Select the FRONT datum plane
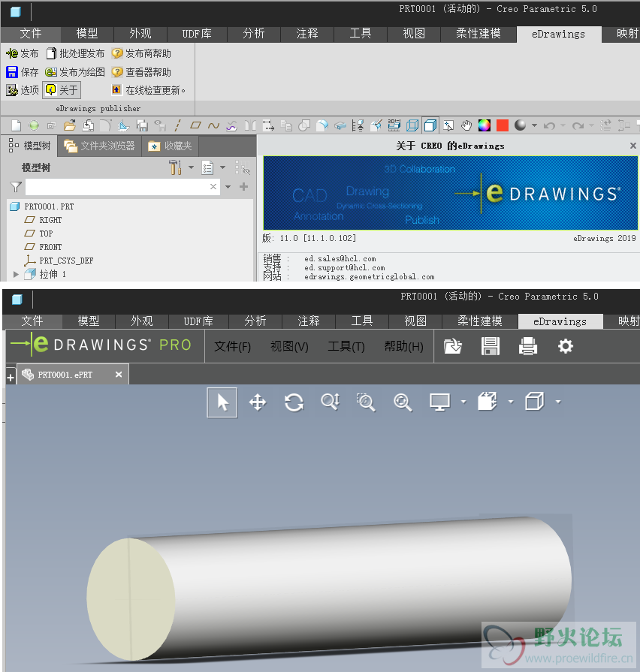The width and height of the screenshot is (640, 672). 44,247
